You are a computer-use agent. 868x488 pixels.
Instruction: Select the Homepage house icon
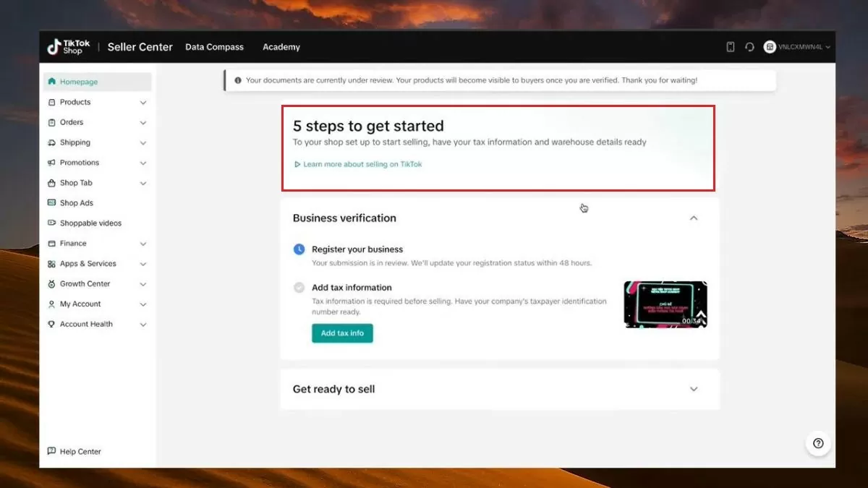point(51,82)
